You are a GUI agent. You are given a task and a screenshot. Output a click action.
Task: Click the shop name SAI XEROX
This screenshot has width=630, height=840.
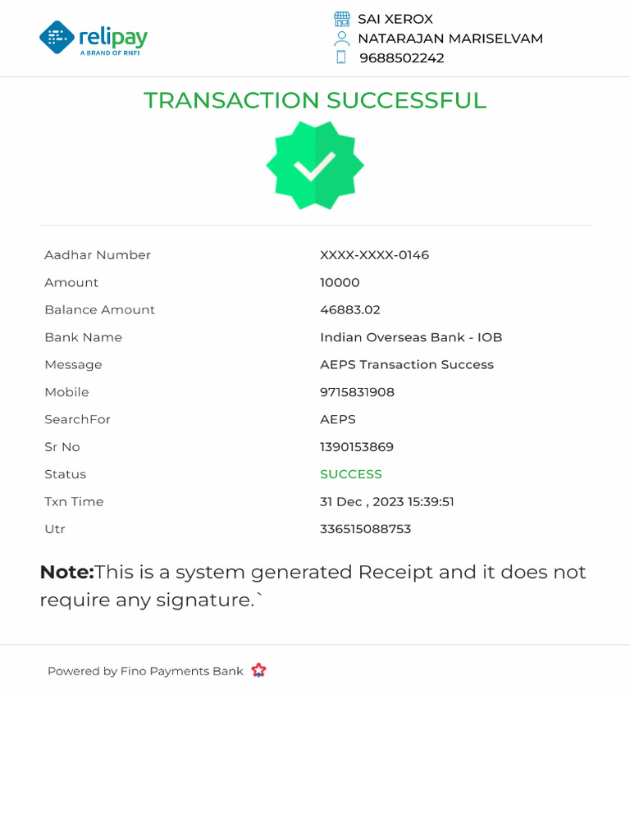tap(395, 19)
